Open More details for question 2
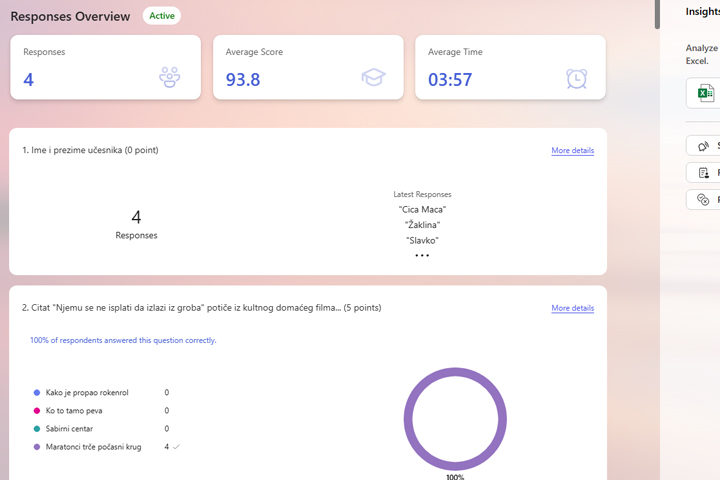This screenshot has height=480, width=720. 572,308
